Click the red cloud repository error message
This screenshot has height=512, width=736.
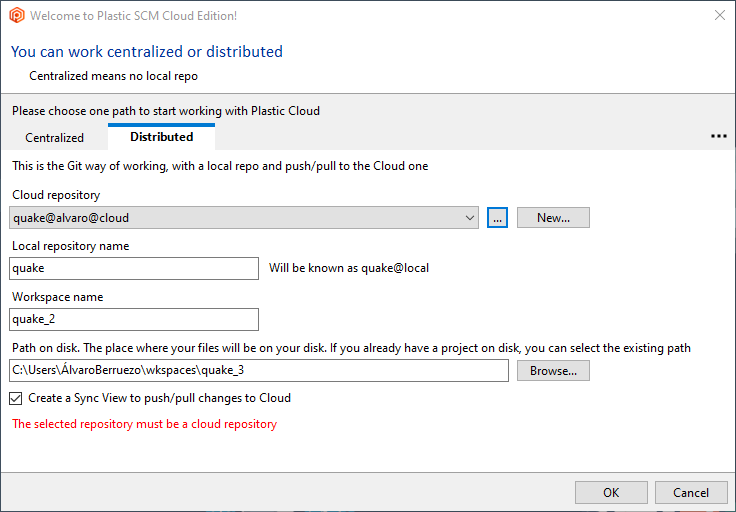144,424
